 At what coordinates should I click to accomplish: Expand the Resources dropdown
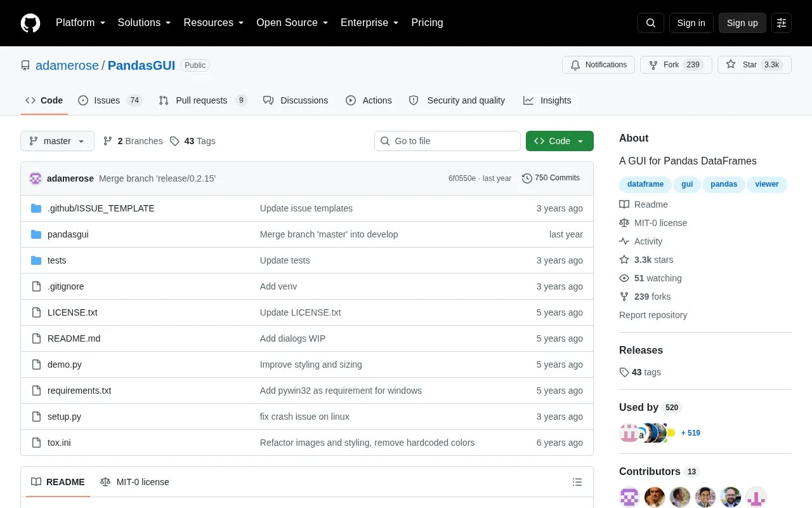coord(214,23)
